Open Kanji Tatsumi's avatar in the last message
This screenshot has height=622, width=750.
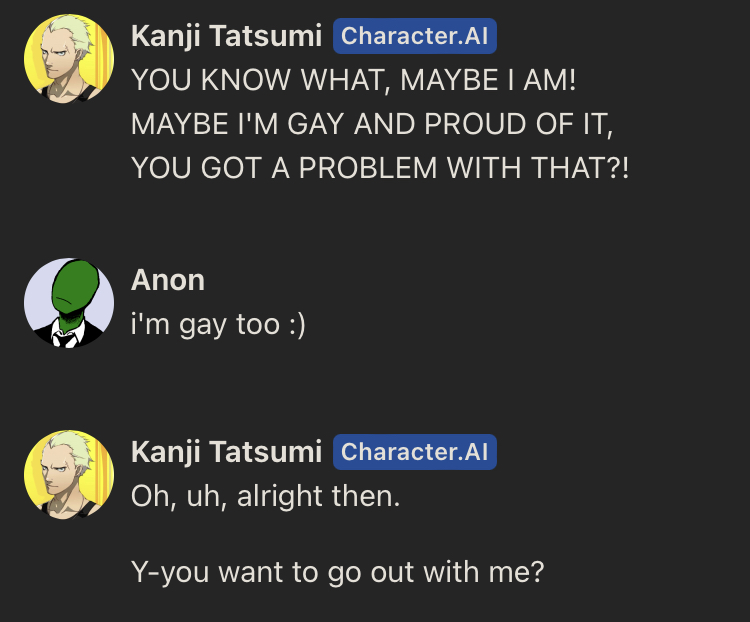pos(69,475)
